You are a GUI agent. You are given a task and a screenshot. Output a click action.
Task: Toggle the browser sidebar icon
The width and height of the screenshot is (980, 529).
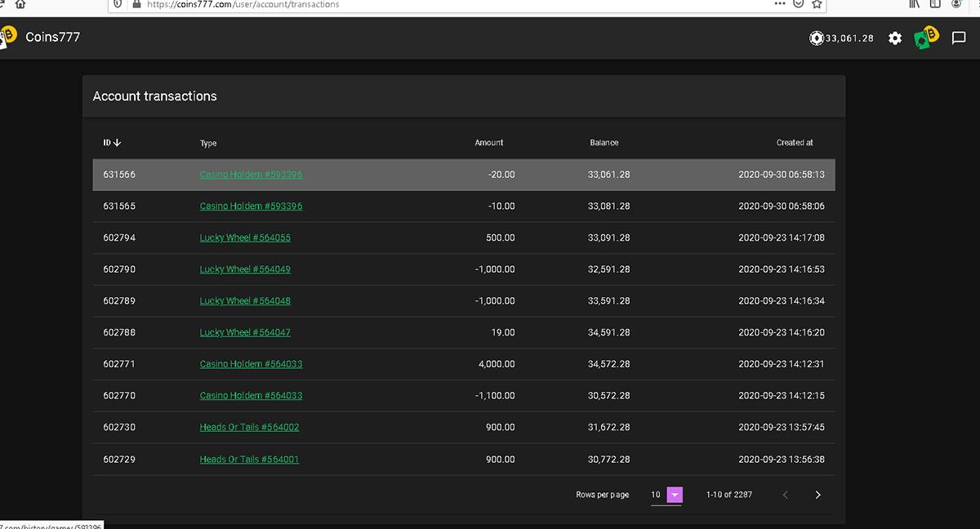coord(936,4)
